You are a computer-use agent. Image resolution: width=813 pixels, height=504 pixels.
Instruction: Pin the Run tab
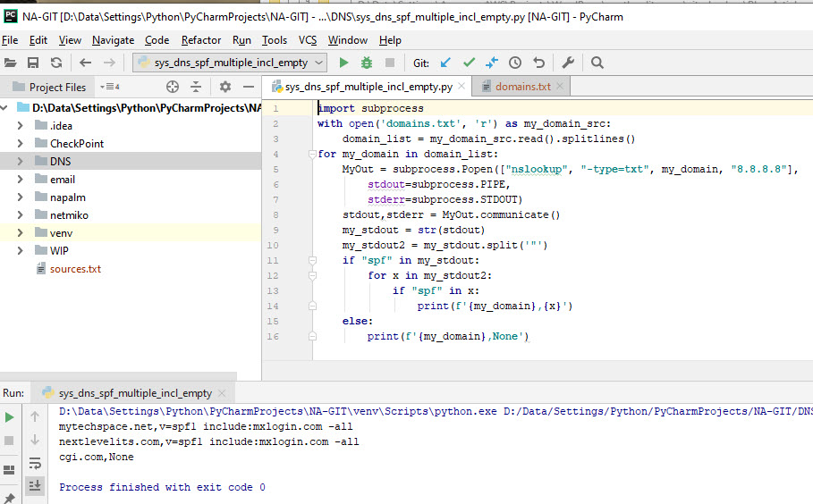click(9, 499)
